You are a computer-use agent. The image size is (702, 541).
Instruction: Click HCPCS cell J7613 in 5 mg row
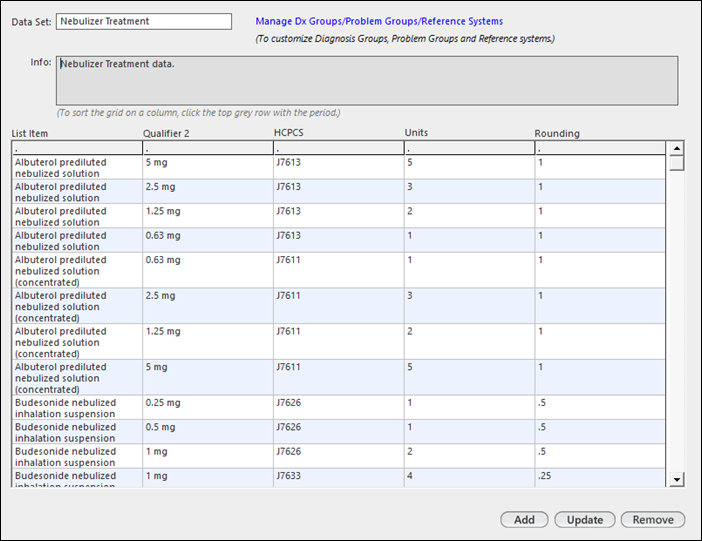[338, 167]
